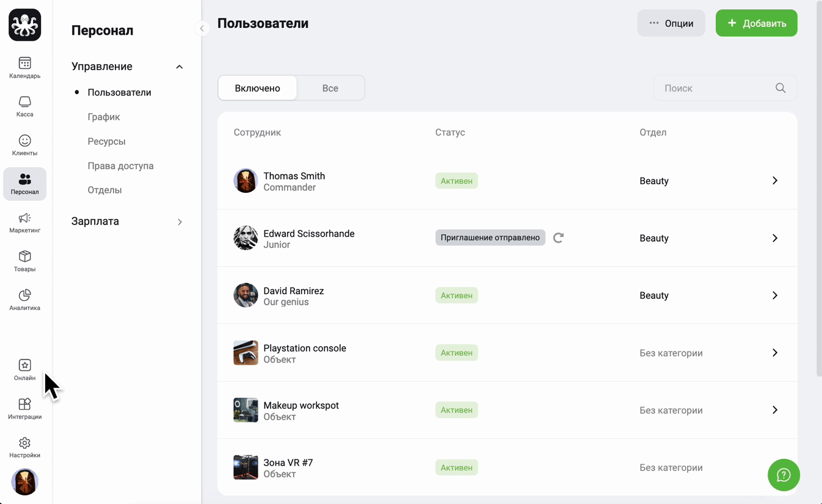Image resolution: width=822 pixels, height=504 pixels.
Task: Click in the Поиск search field
Action: (x=725, y=88)
